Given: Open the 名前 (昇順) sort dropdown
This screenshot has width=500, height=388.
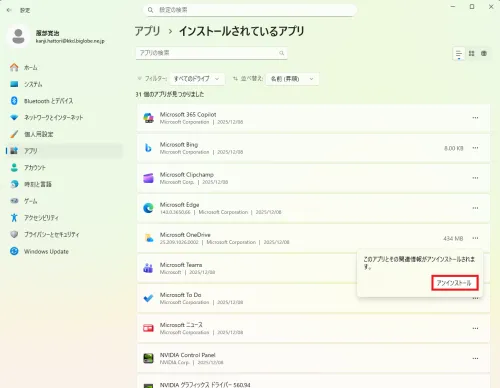Looking at the screenshot, I should click(x=292, y=79).
